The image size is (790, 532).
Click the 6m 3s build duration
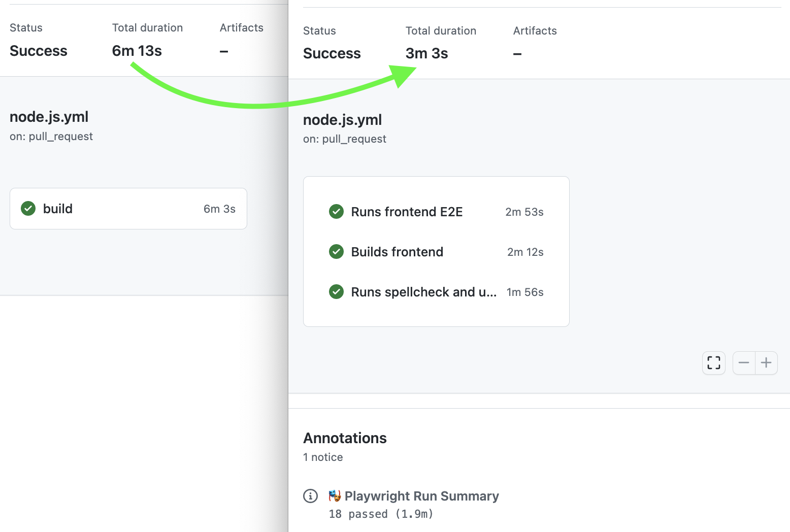click(219, 209)
